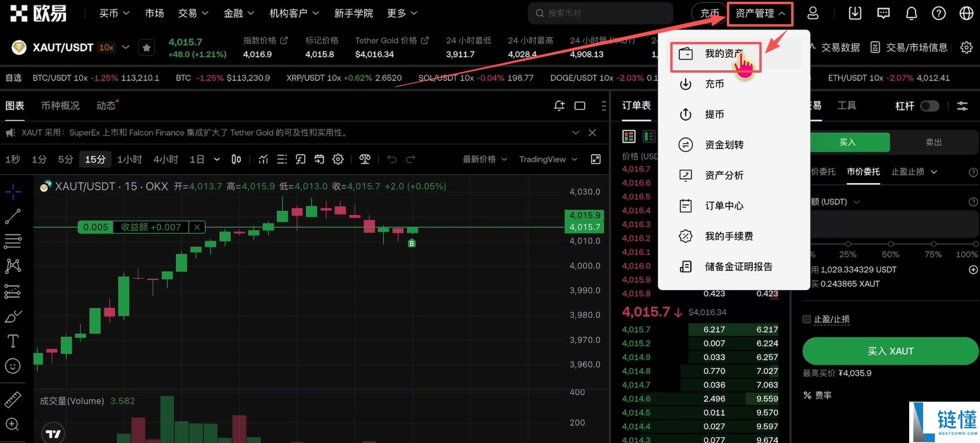This screenshot has height=443, width=980.
Task: Select 提币 in the asset menu
Action: click(714, 115)
